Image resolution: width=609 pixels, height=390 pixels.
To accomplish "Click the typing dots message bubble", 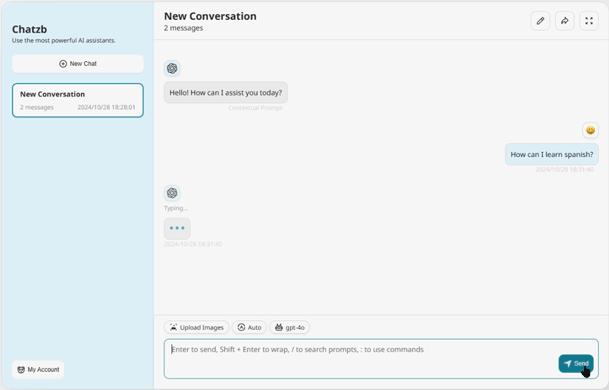I will pos(177,228).
